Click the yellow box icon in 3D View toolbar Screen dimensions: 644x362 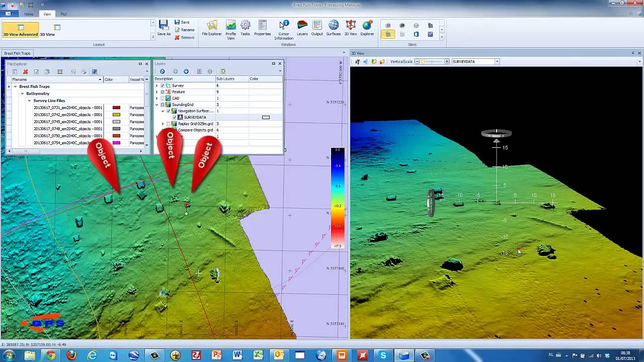coord(382,61)
